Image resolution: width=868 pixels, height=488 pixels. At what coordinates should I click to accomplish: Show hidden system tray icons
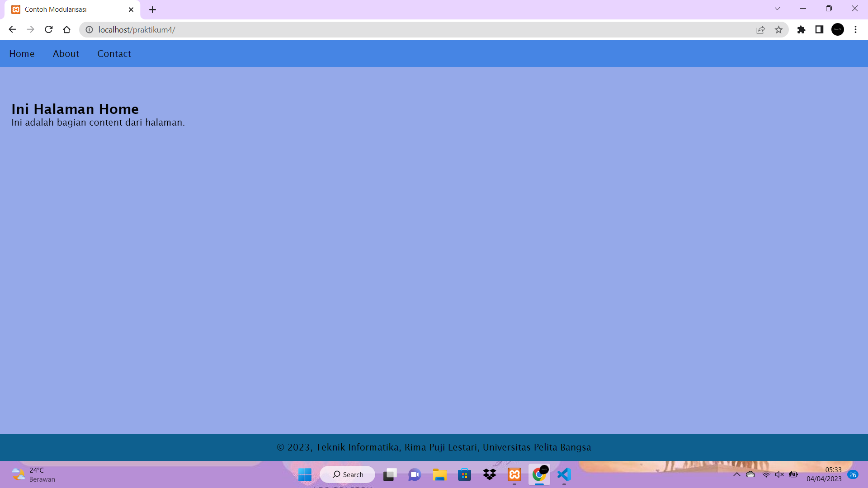pyautogui.click(x=736, y=474)
